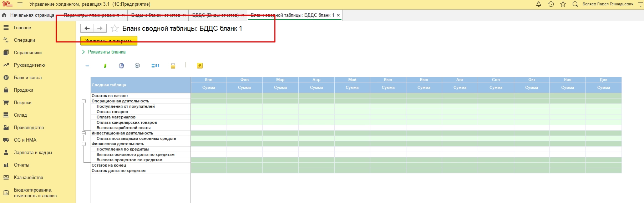644x203 pixels.
Task: Select row Выплата процентов по кредитам
Action: click(x=141, y=160)
